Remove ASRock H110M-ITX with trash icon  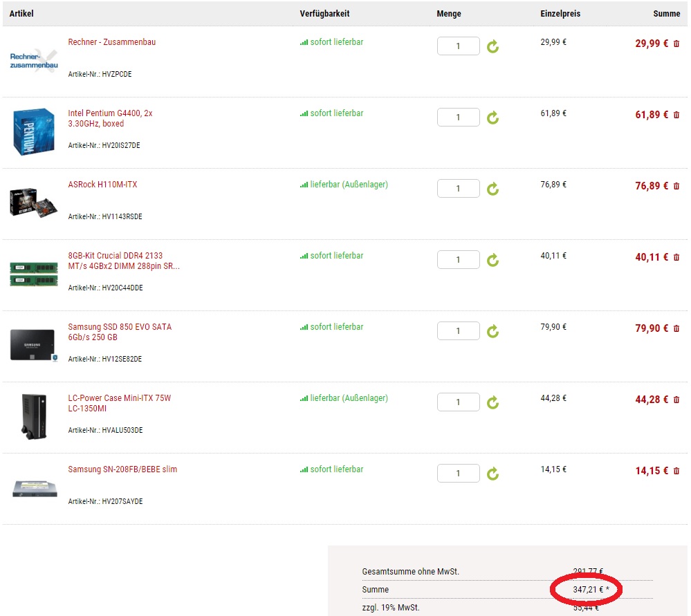(676, 186)
